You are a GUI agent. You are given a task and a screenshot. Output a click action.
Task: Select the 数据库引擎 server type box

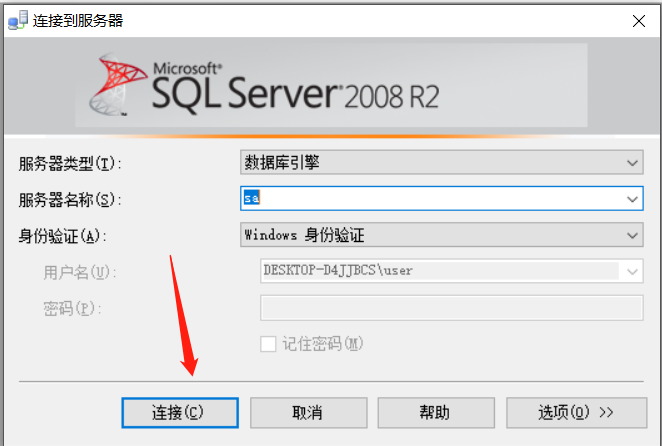(x=442, y=162)
